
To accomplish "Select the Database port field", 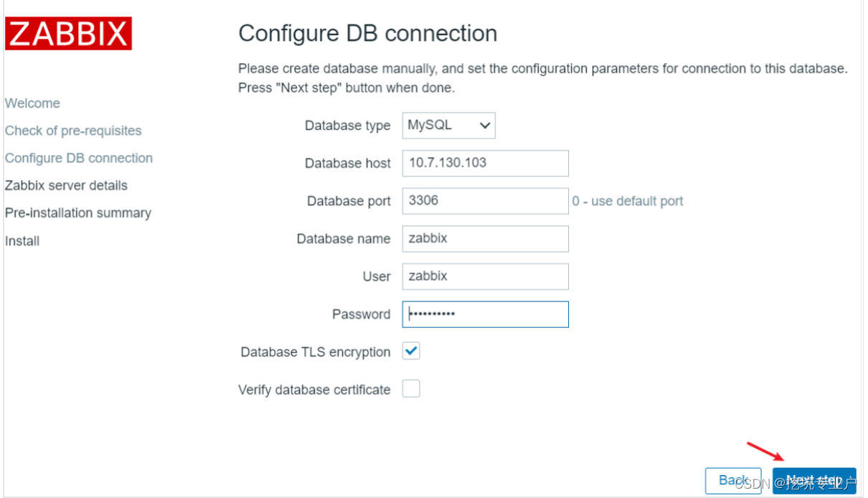I will click(485, 201).
